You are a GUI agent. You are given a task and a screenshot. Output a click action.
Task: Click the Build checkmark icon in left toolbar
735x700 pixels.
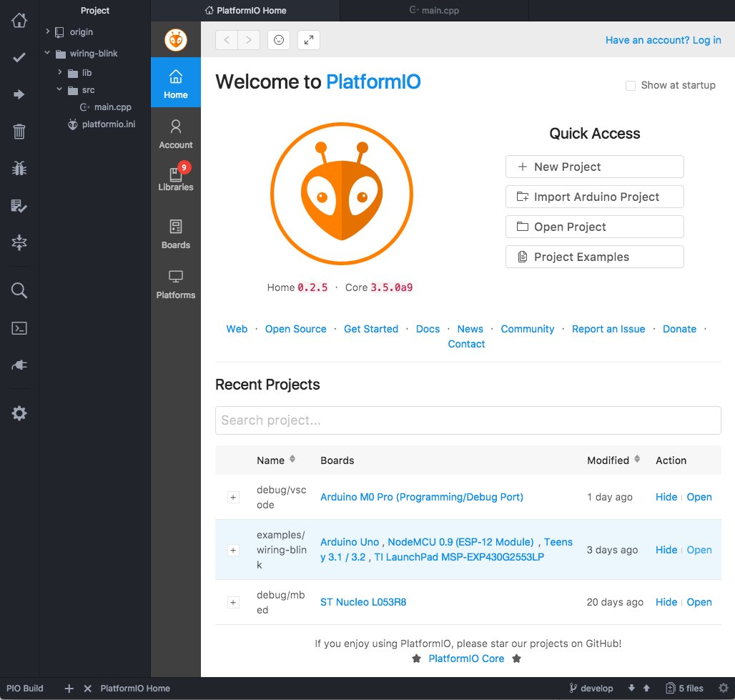pos(19,57)
